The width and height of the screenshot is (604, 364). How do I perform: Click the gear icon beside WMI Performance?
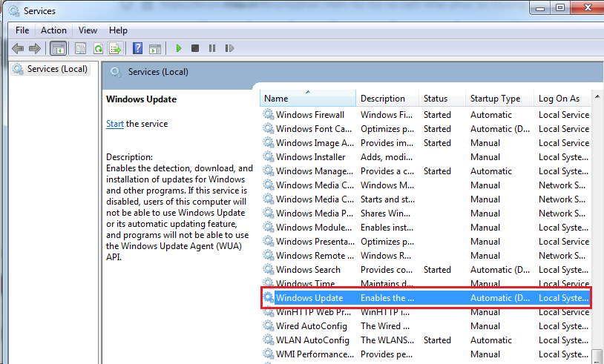tap(269, 354)
